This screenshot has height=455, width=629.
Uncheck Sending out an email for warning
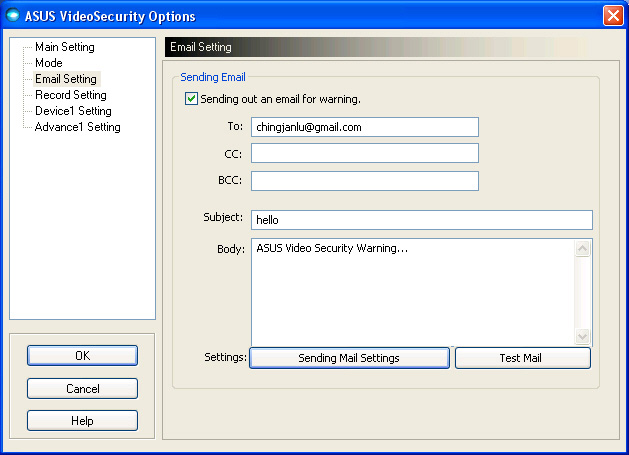191,99
